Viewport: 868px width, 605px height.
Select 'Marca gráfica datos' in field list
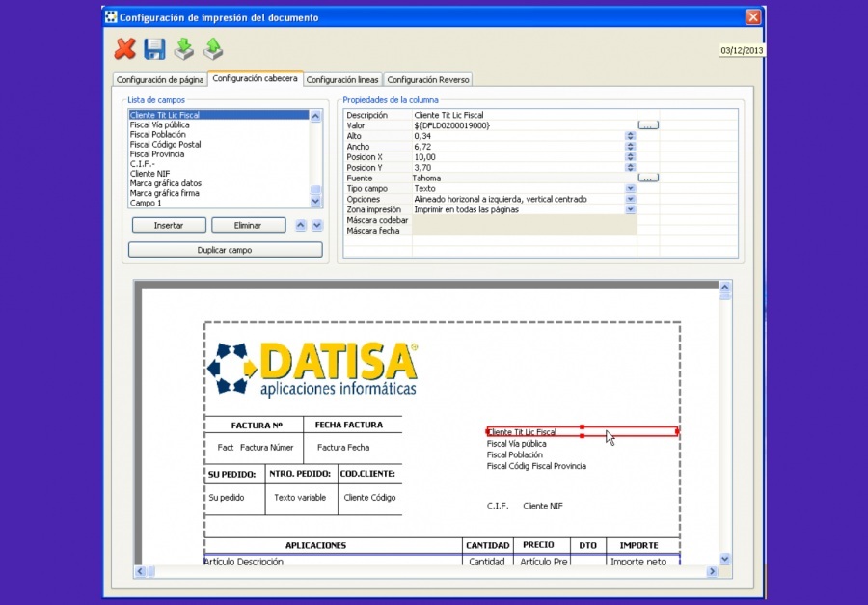point(219,183)
